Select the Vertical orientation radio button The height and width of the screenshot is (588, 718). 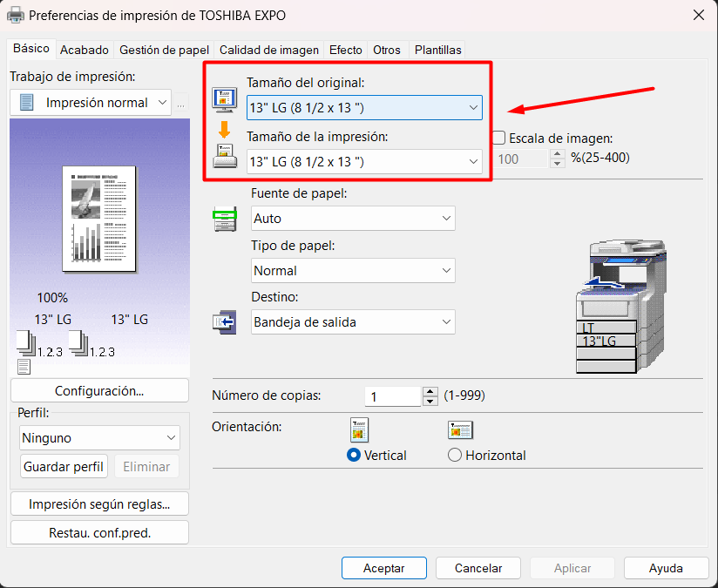click(x=354, y=456)
